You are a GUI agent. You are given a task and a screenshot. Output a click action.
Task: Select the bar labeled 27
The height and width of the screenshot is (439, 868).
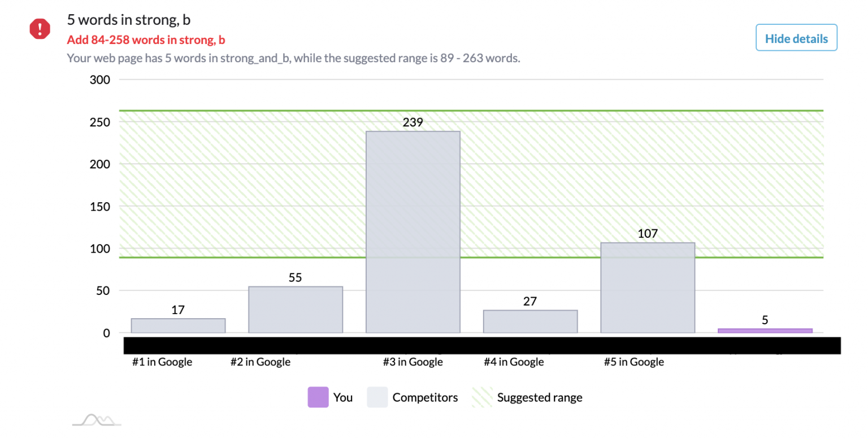pyautogui.click(x=531, y=321)
